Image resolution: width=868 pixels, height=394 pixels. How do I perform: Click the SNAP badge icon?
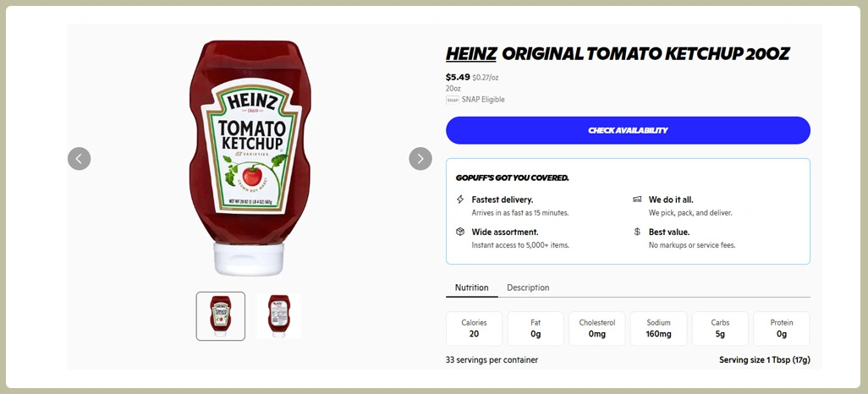pyautogui.click(x=453, y=100)
